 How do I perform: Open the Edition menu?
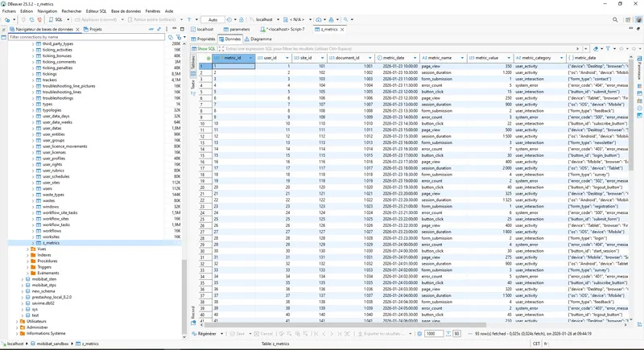pyautogui.click(x=27, y=11)
